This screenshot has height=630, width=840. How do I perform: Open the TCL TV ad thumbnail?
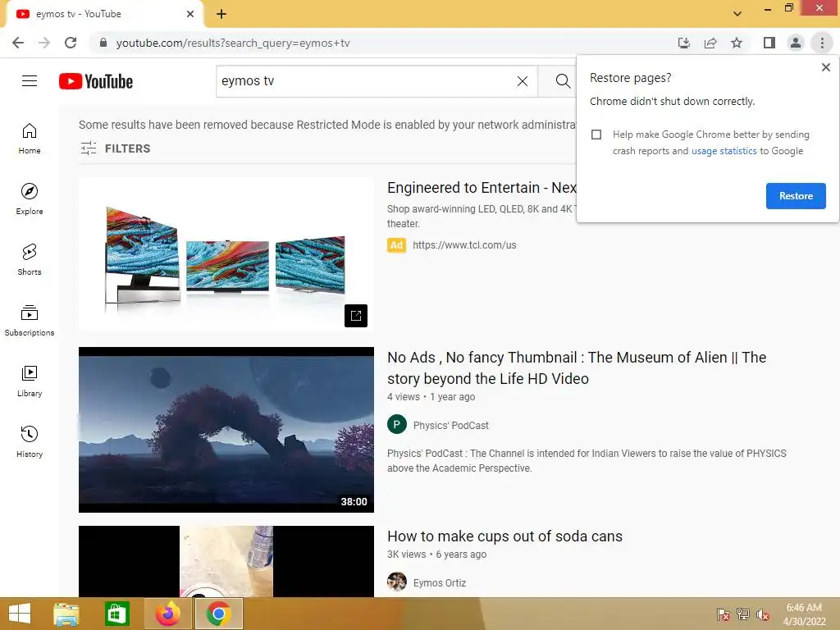226,254
